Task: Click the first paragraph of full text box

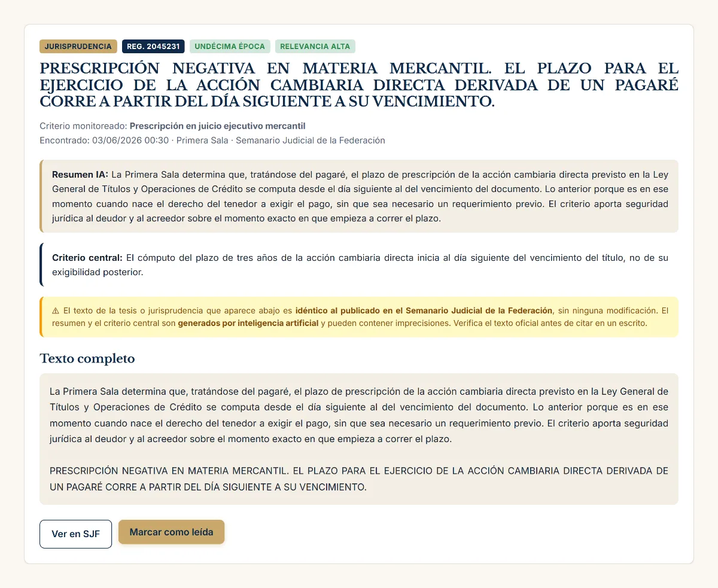Action: point(359,415)
